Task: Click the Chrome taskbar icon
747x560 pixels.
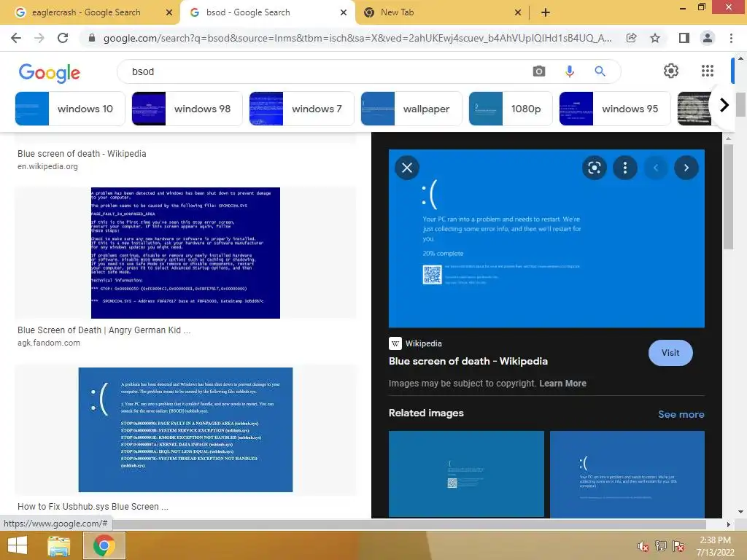Action: pyautogui.click(x=104, y=545)
